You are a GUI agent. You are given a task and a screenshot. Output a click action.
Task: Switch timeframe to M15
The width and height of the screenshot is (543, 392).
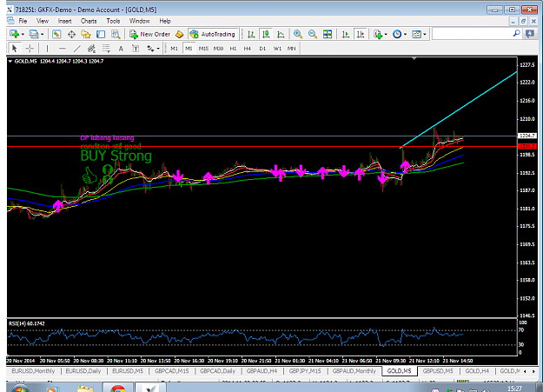click(203, 49)
